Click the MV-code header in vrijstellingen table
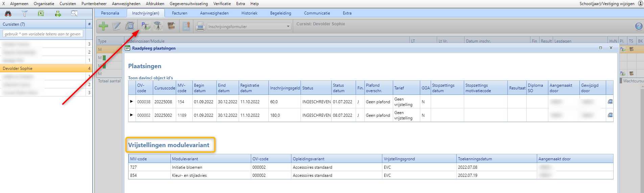Screen dimensions: 644x193 [x=149, y=159]
